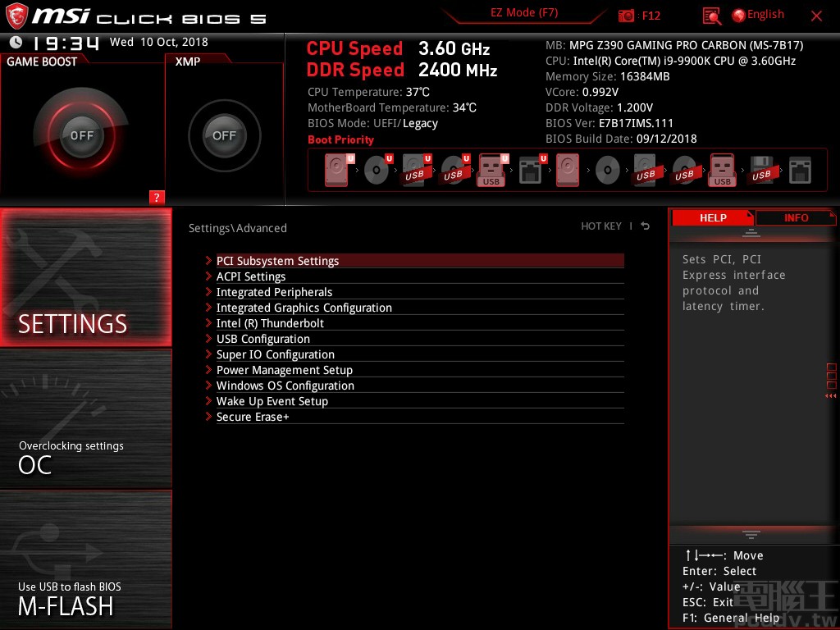Click the back arrow next to HOT KEY
This screenshot has height=630, width=840.
coord(646,226)
